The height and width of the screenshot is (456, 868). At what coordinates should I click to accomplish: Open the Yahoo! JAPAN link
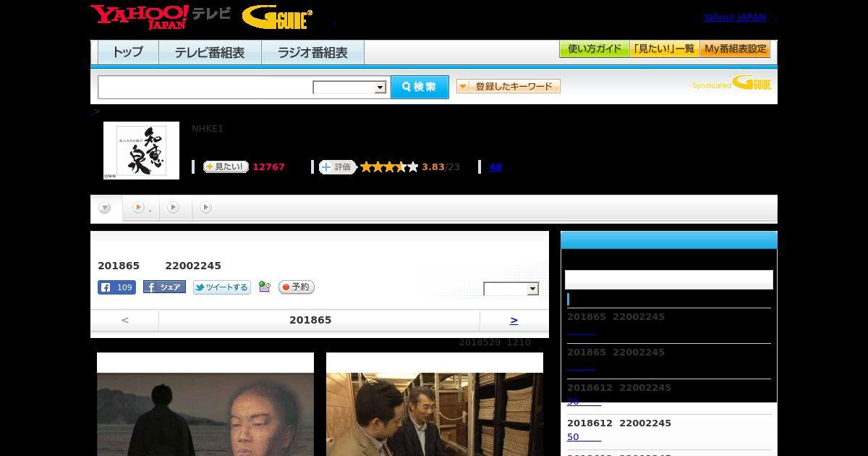point(734,17)
